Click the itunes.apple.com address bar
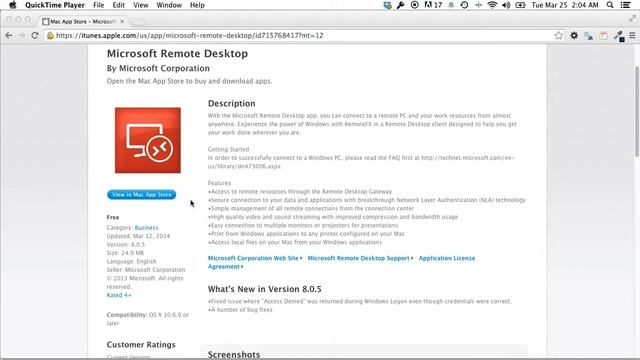The height and width of the screenshot is (360, 640). [302, 36]
